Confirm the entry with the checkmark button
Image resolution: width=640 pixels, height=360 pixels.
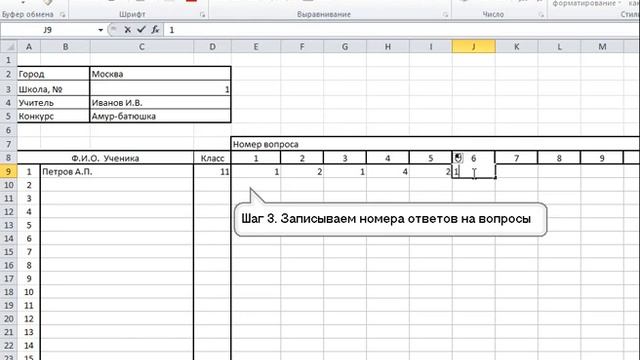click(141, 30)
